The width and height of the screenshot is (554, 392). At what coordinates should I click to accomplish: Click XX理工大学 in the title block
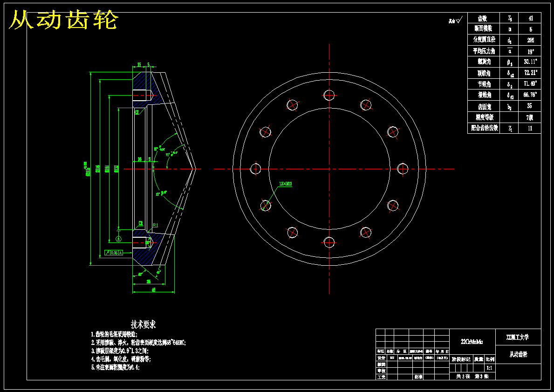coord(518,337)
